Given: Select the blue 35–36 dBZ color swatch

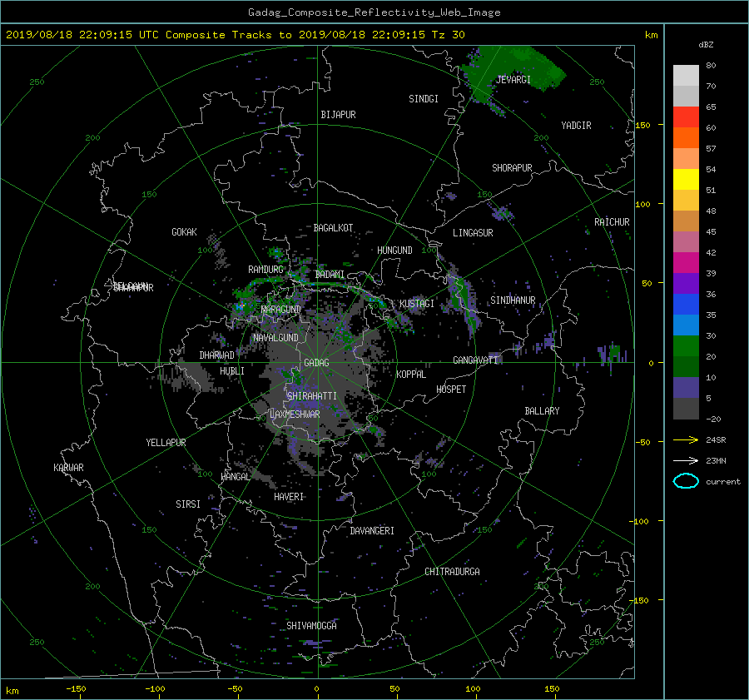Looking at the screenshot, I should [x=686, y=305].
